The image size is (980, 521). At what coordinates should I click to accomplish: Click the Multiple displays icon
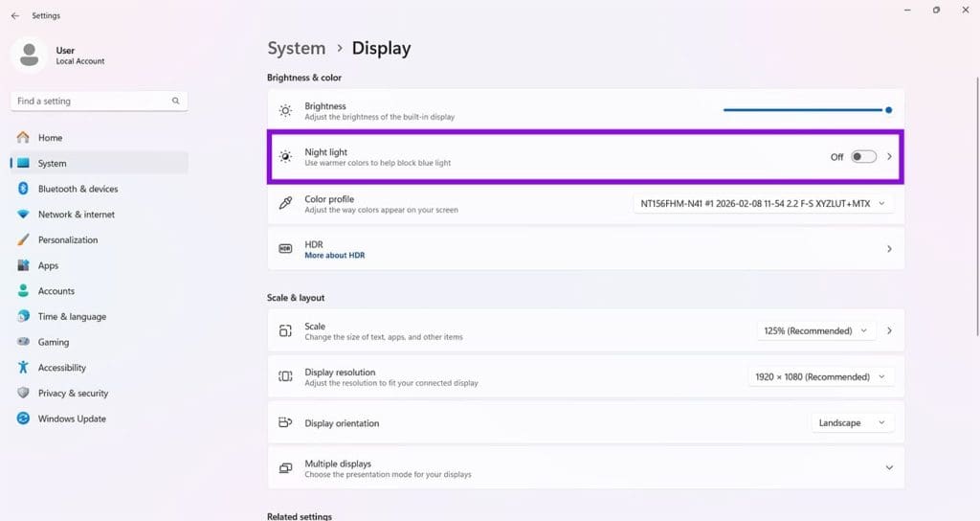pyautogui.click(x=285, y=467)
